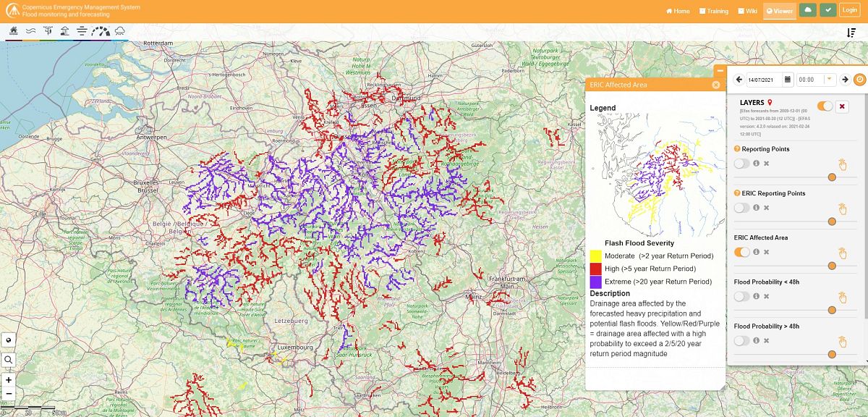Zoom in the map with plus button
This screenshot has width=868, height=417.
click(x=9, y=380)
